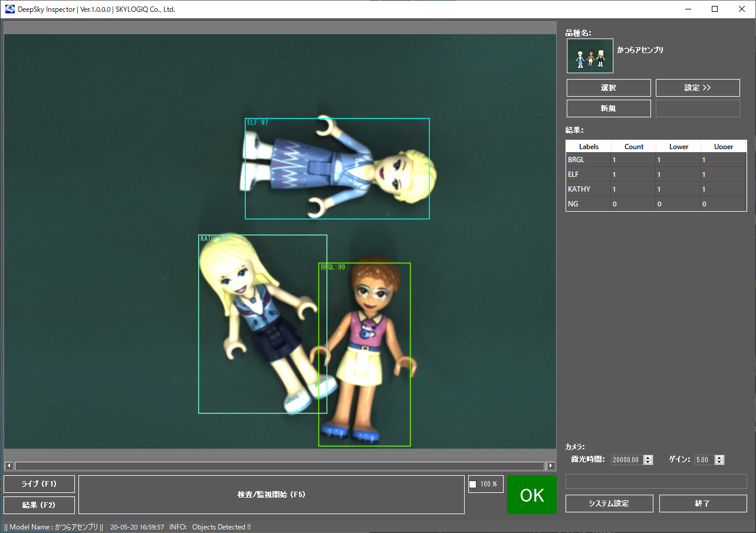The height and width of the screenshot is (533, 756).
Task: Open the 設定 >> panel
Action: [698, 88]
